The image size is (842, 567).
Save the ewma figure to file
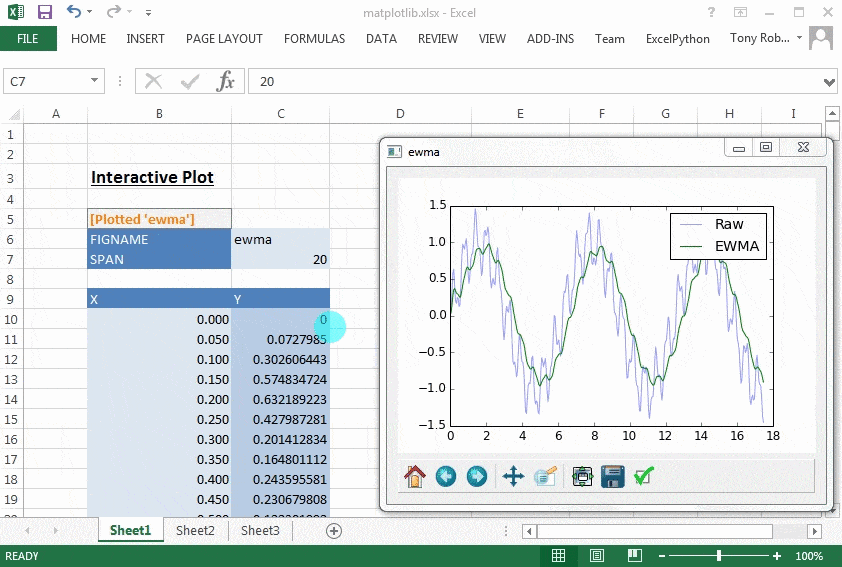pos(613,476)
